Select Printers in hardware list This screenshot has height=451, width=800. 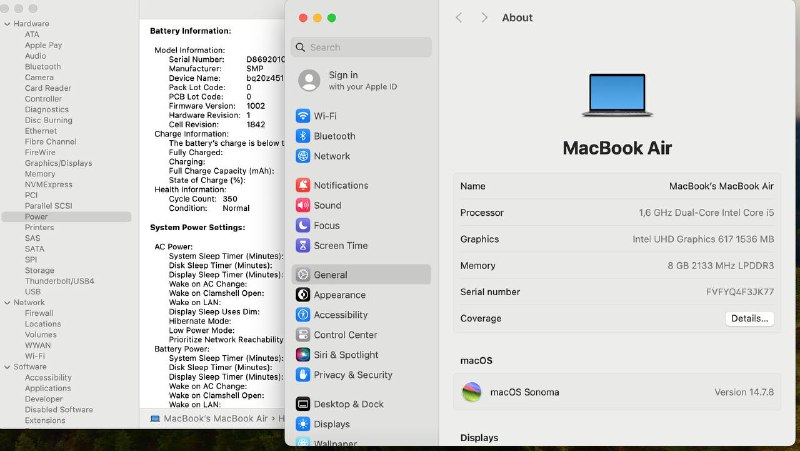pyautogui.click(x=39, y=227)
